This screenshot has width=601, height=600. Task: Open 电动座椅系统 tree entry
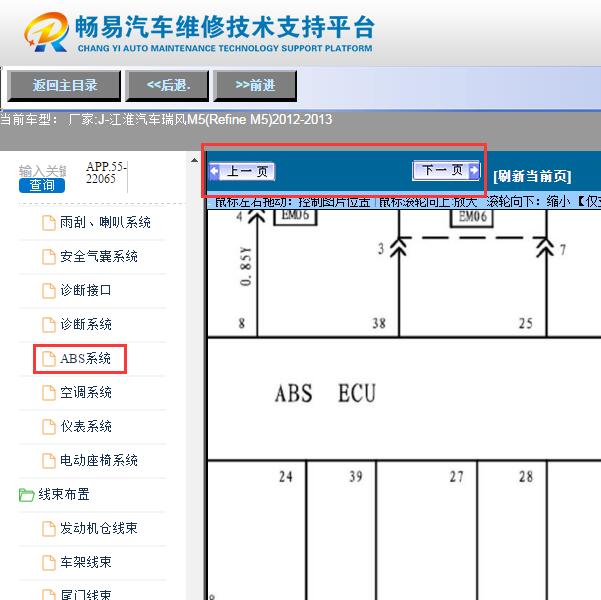[99, 460]
